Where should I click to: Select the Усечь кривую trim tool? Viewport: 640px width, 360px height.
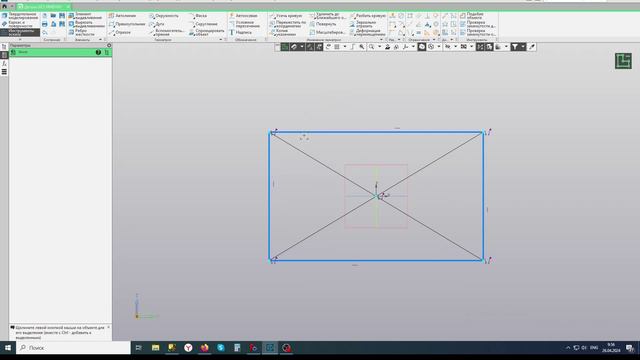(x=286, y=16)
